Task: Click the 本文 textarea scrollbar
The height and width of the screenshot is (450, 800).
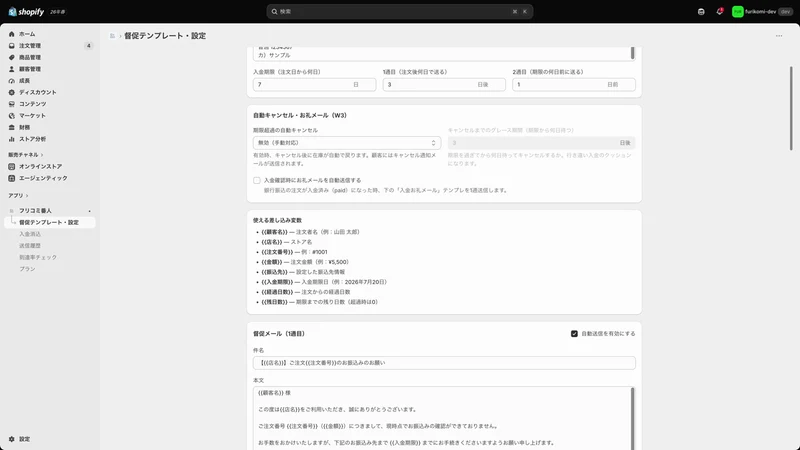Action: (633, 418)
